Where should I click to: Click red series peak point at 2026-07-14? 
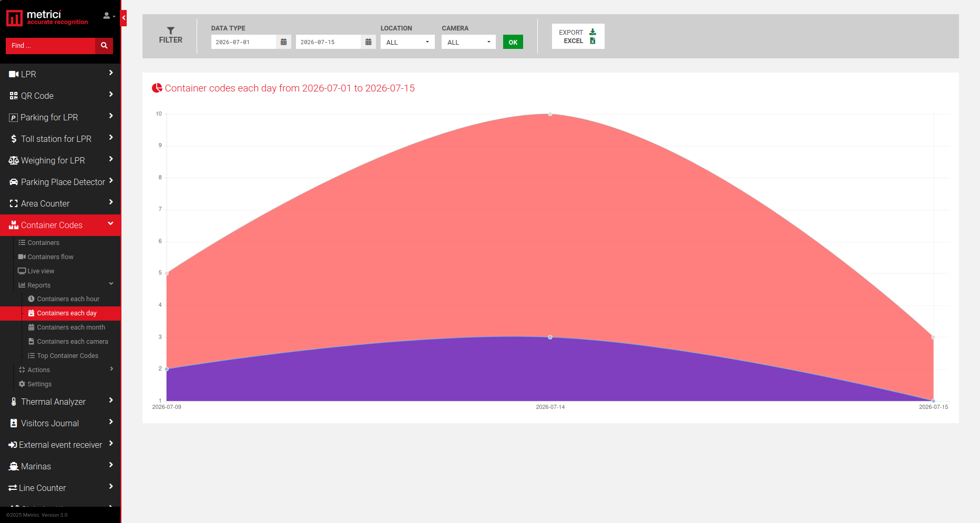coord(550,114)
